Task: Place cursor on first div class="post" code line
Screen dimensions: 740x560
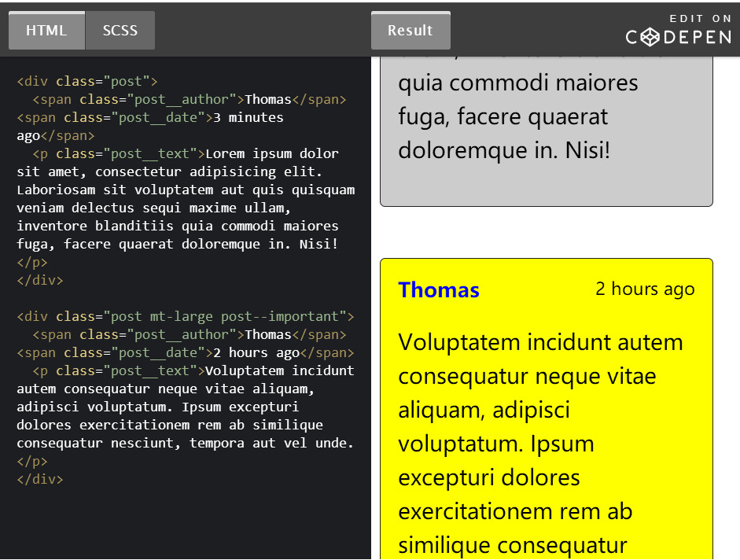Action: pyautogui.click(x=87, y=81)
